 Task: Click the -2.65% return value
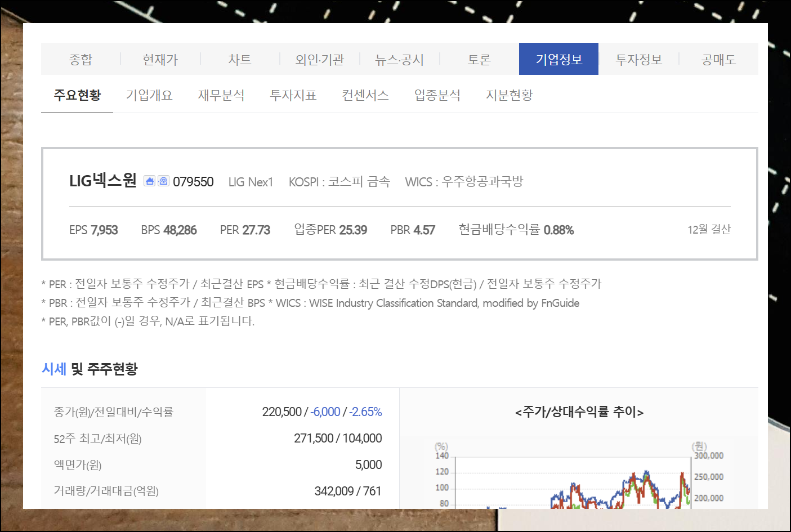point(365,412)
